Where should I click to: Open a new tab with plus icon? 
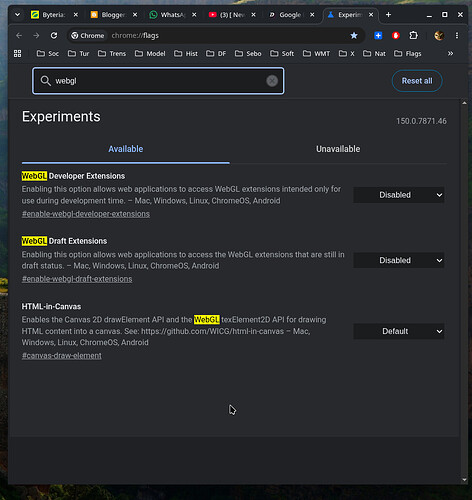[388, 15]
